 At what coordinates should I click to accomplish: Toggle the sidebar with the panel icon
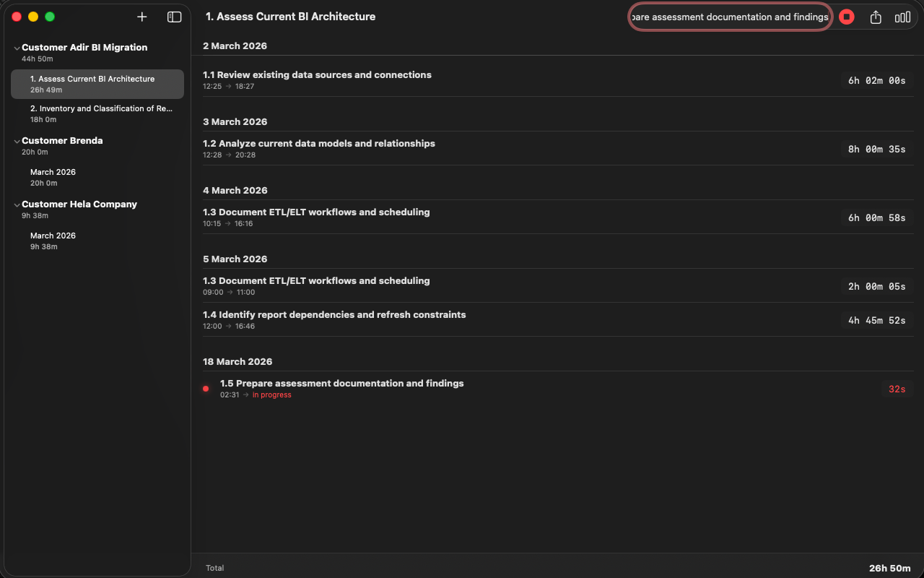click(174, 16)
